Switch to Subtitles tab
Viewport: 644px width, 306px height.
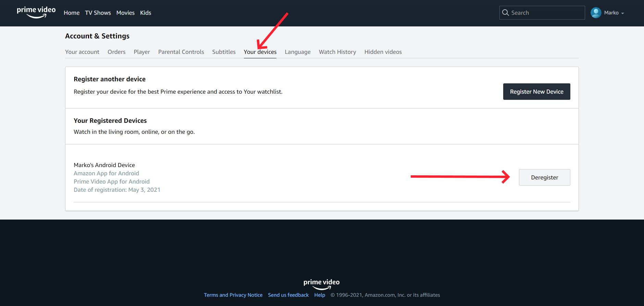(224, 52)
